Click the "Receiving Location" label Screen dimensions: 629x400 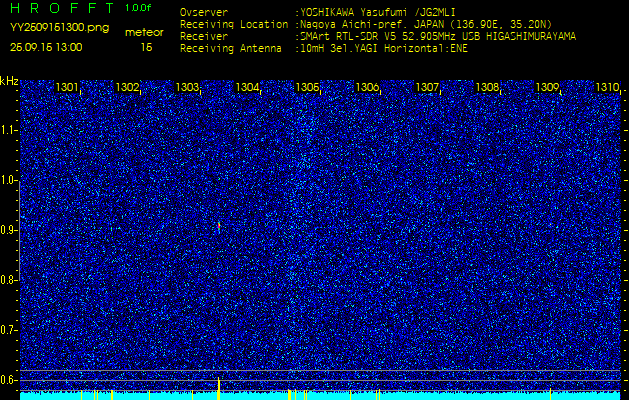click(x=234, y=24)
